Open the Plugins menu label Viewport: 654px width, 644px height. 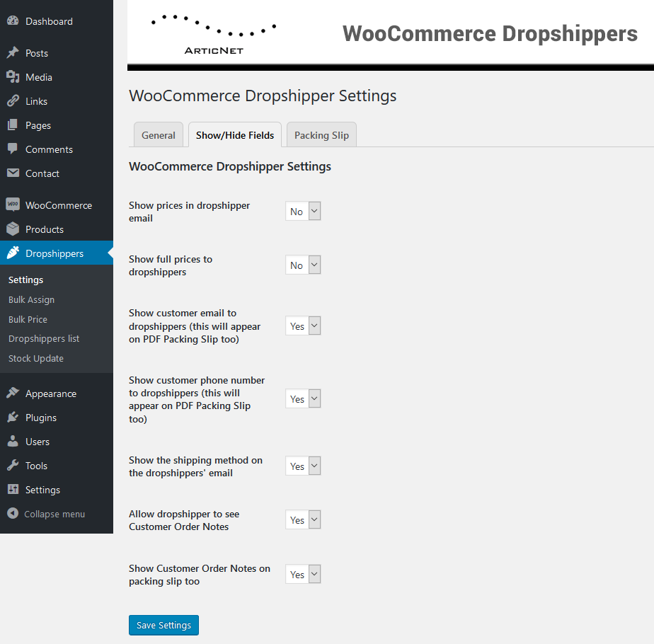(x=41, y=418)
